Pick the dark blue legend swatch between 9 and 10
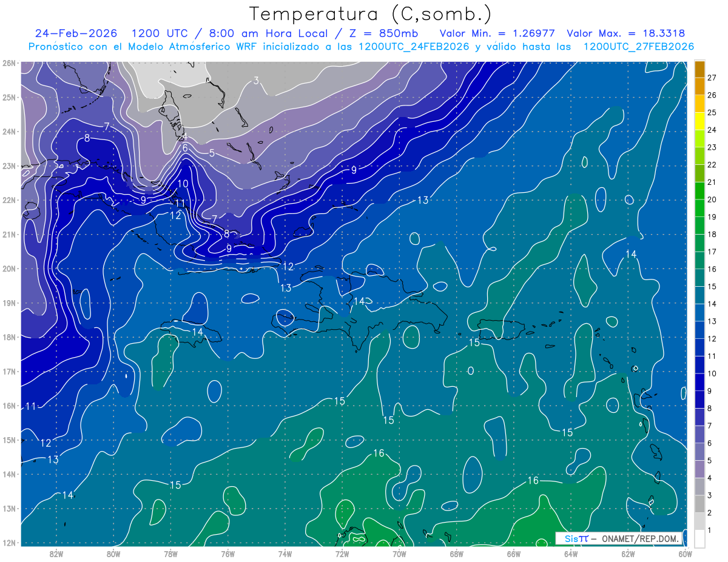 click(699, 382)
